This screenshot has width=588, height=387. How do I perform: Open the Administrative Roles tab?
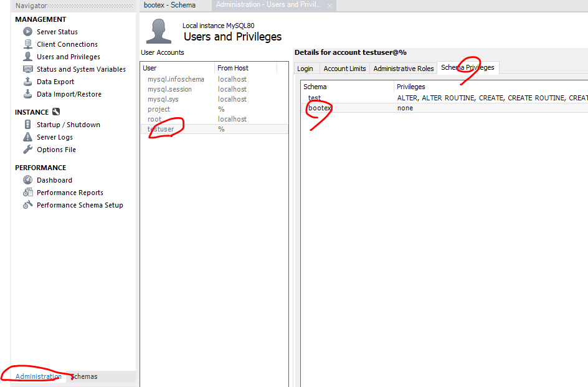(404, 69)
